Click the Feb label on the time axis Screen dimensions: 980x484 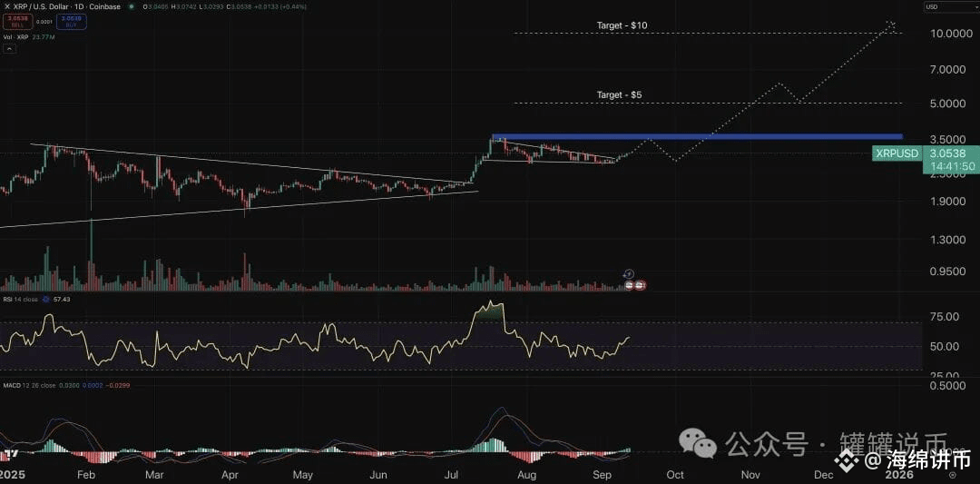click(86, 475)
